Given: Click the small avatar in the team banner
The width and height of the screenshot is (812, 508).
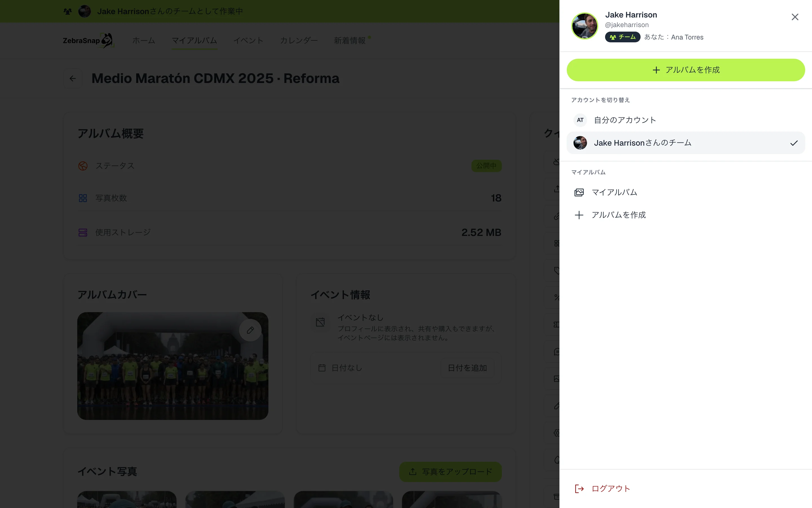Looking at the screenshot, I should (x=85, y=11).
